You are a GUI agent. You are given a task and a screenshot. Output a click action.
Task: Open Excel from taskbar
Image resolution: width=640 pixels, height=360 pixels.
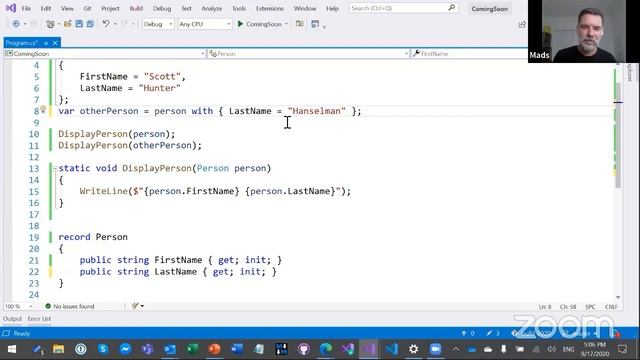pyautogui.click(x=192, y=349)
